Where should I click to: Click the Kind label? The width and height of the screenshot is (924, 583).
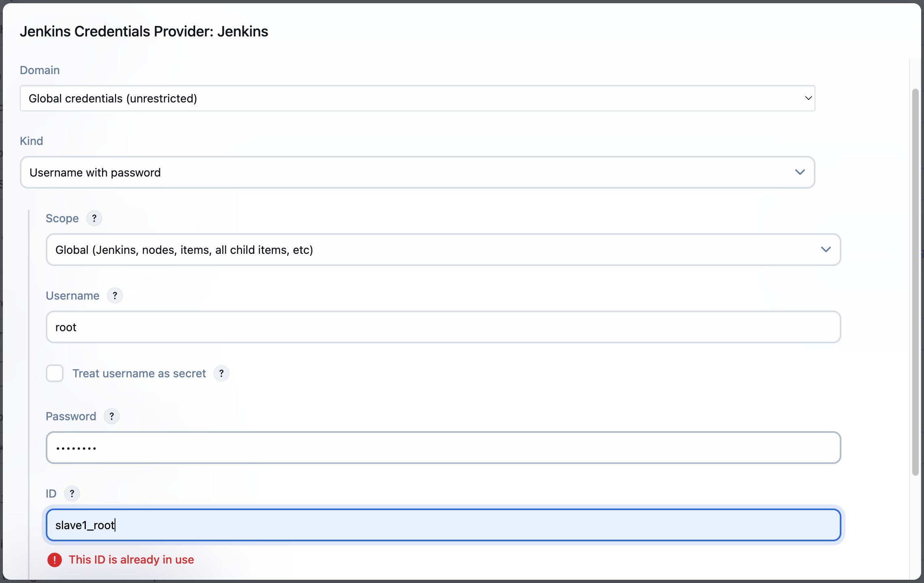click(31, 141)
